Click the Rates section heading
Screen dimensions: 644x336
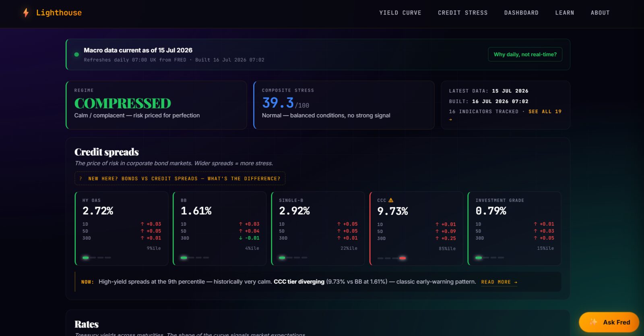pyautogui.click(x=87, y=324)
